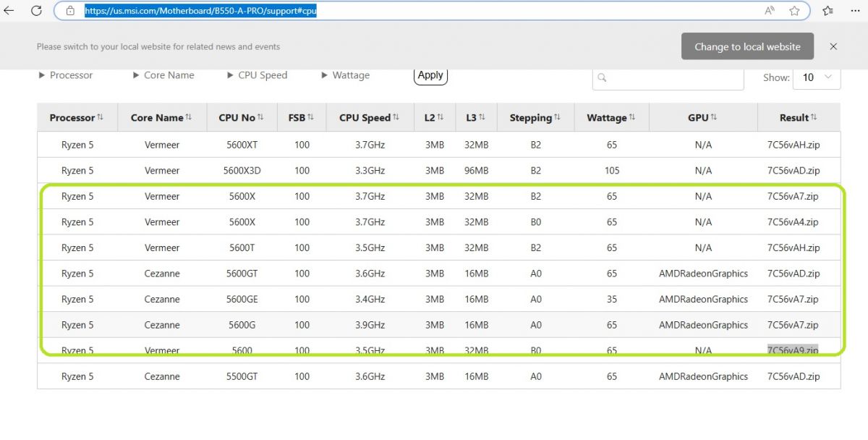Click the 5600GT CPU number cell
The width and height of the screenshot is (868, 440).
pos(242,274)
